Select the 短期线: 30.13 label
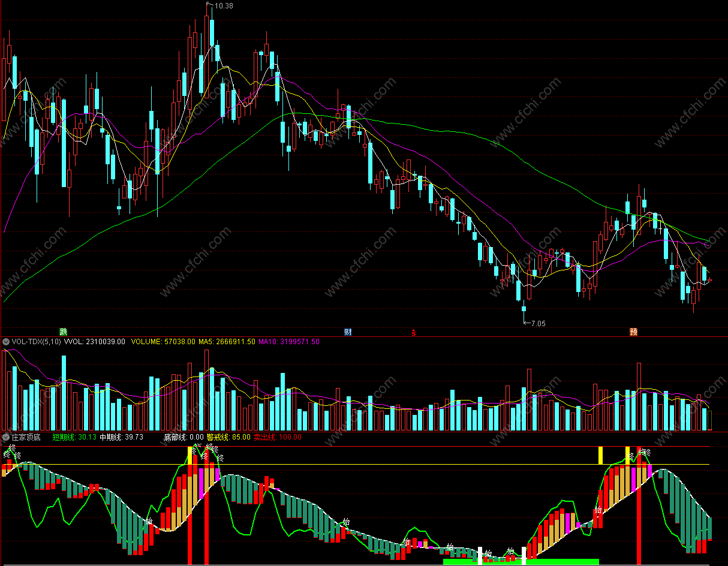728x566 pixels. click(75, 437)
